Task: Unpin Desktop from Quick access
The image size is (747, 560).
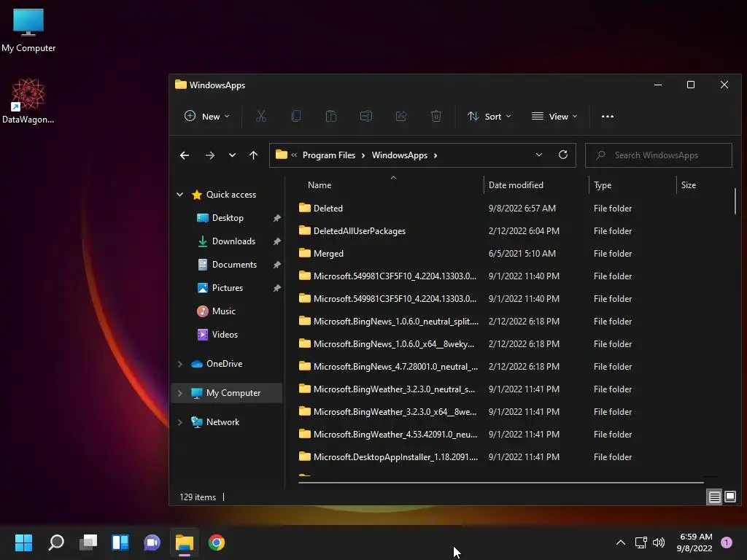Action: coord(276,218)
